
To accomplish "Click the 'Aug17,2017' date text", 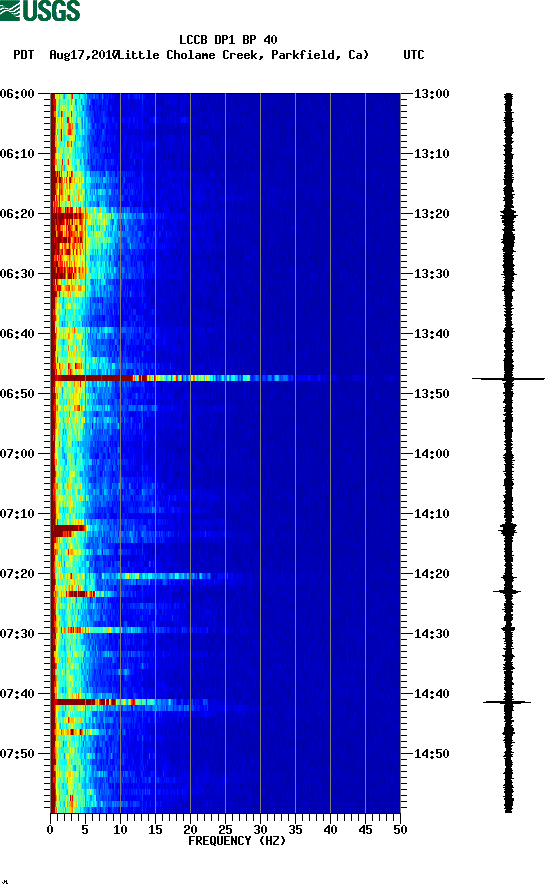I will point(83,55).
